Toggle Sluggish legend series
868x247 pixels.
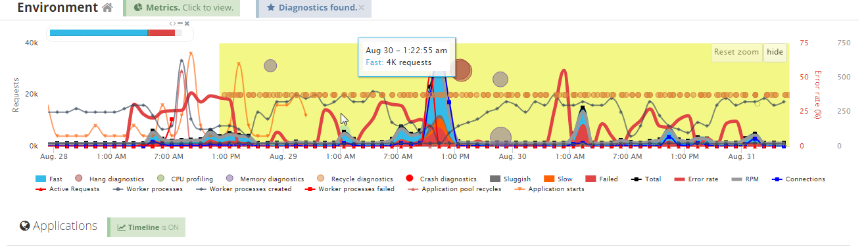[510, 179]
